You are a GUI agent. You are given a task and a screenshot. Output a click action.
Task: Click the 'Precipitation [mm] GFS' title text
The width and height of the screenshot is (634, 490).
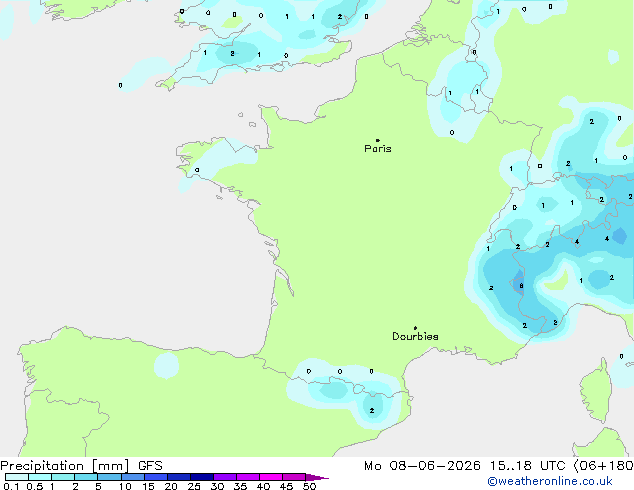click(x=81, y=466)
